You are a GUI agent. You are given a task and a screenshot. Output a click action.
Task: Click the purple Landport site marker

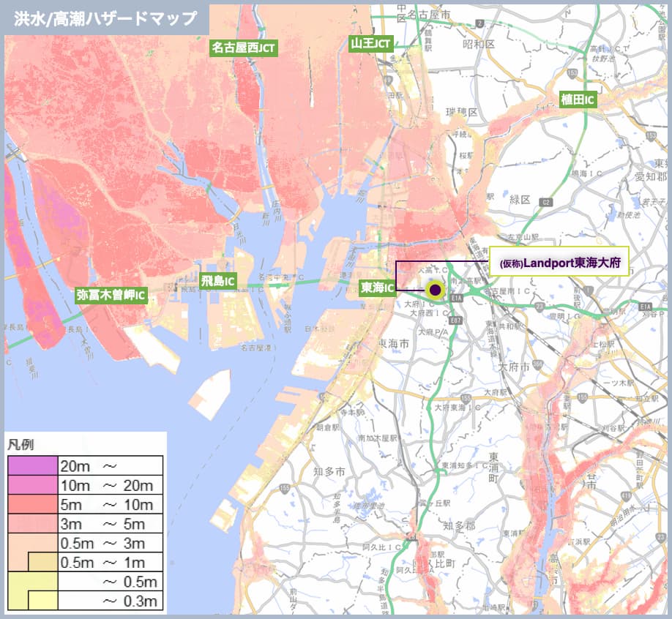tap(436, 290)
